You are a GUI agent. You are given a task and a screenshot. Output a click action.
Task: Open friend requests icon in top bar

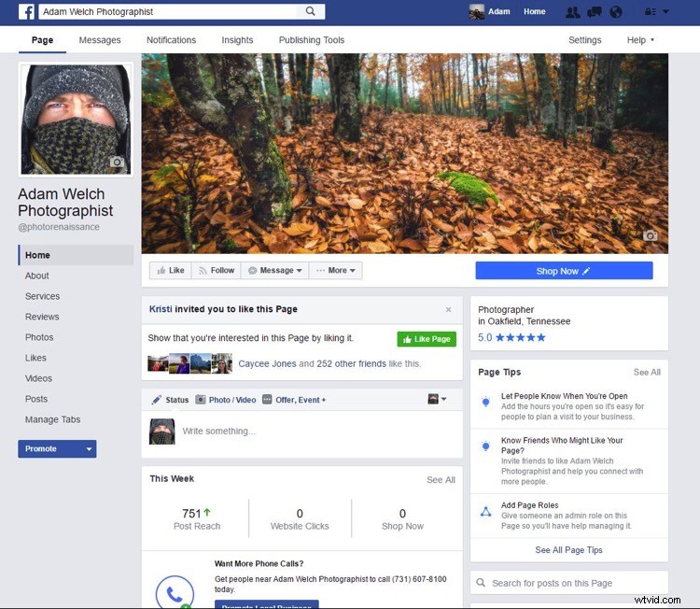pyautogui.click(x=573, y=12)
